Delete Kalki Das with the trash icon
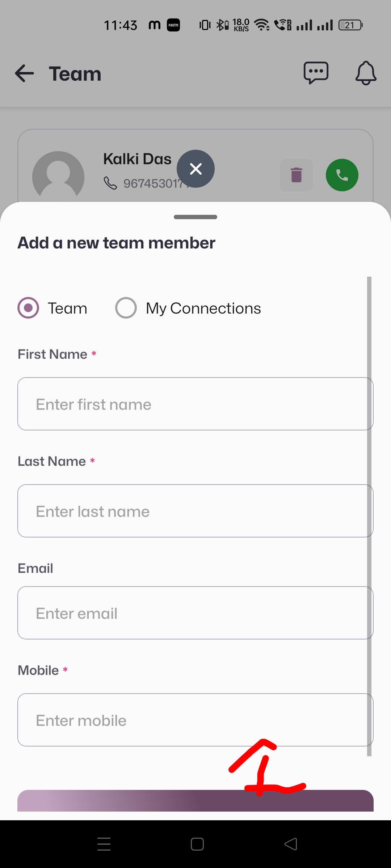 click(296, 175)
